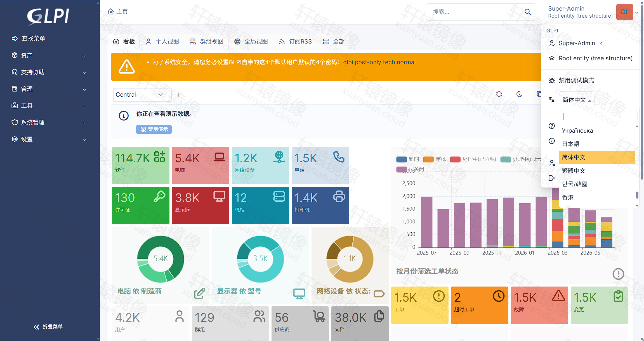This screenshot has width=644, height=341.
Task: Toggle the 审批 legend entry in the chart
Action: coord(435,159)
